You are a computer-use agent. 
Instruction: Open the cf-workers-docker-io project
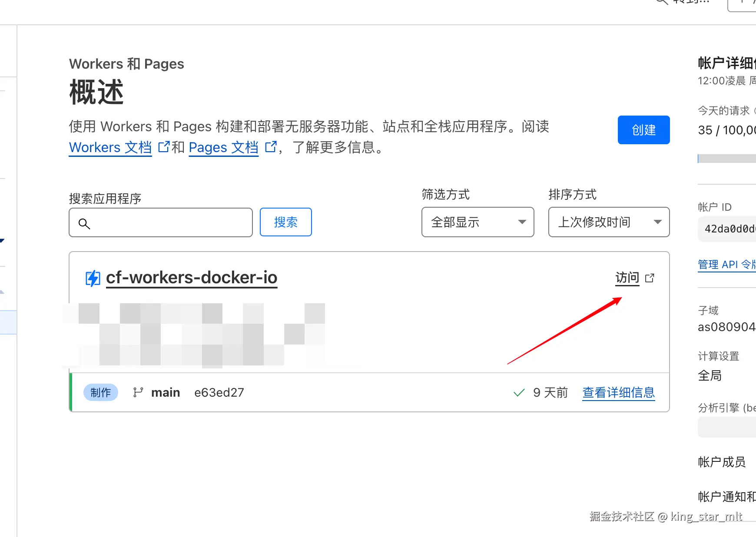(x=192, y=278)
